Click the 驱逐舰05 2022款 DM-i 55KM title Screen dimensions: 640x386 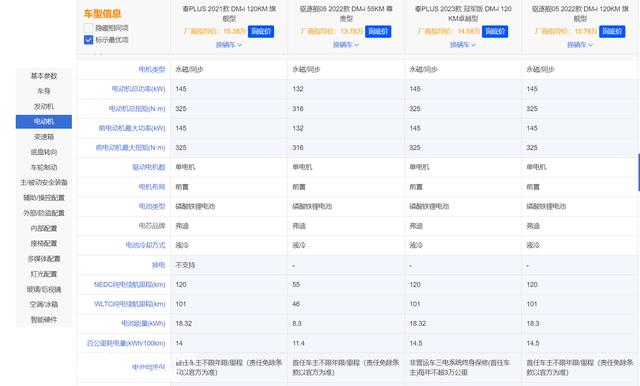346,13
